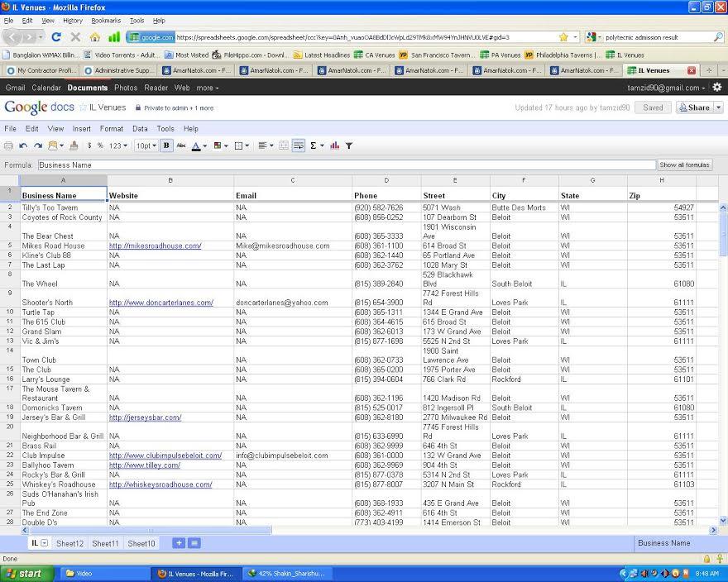
Task: Toggle bold formatting
Action: tap(165, 145)
